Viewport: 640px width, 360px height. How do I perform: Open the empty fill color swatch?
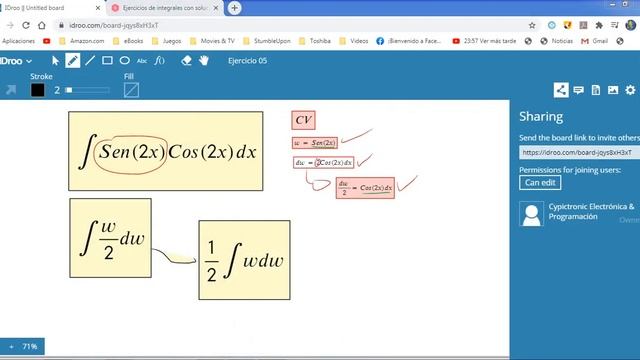pos(131,90)
